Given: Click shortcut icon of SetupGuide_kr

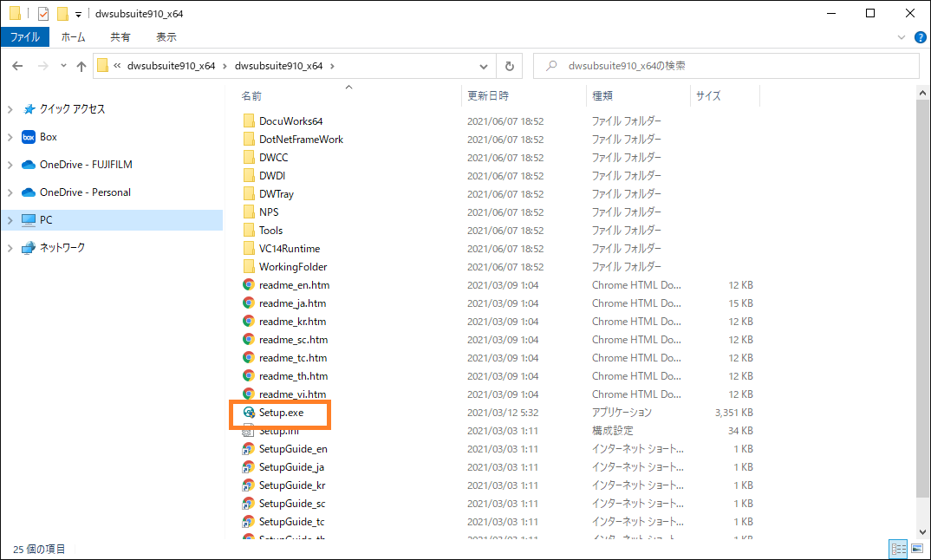Looking at the screenshot, I should point(249,485).
